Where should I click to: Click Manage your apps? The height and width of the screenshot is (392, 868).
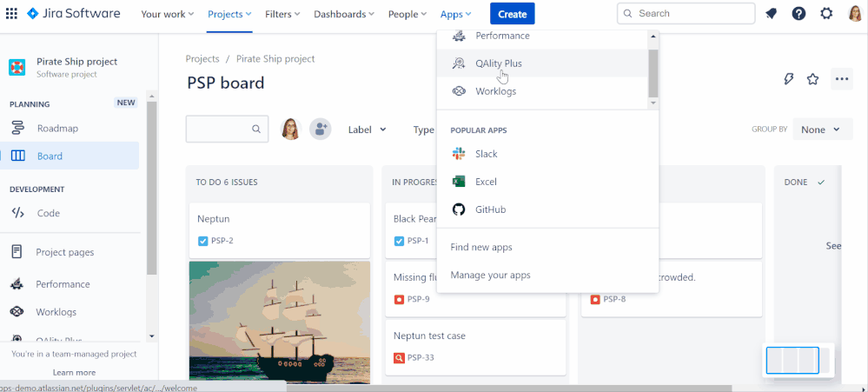[x=490, y=275]
